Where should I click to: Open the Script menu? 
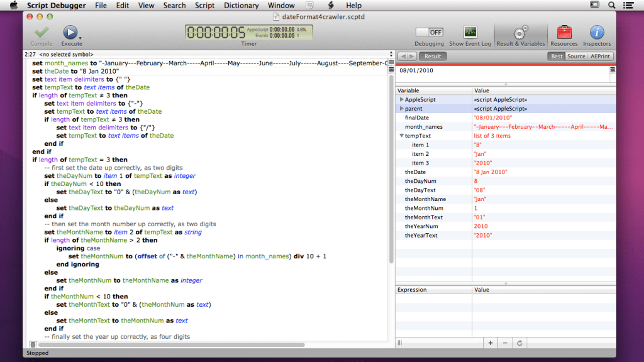point(204,5)
